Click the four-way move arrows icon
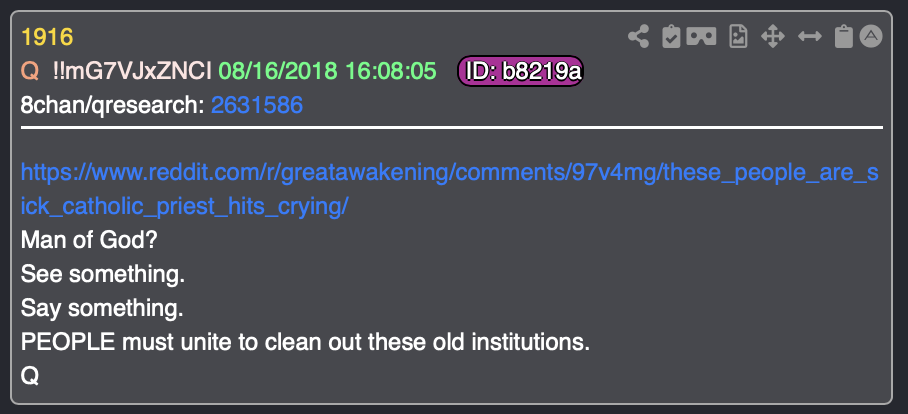 coord(772,37)
